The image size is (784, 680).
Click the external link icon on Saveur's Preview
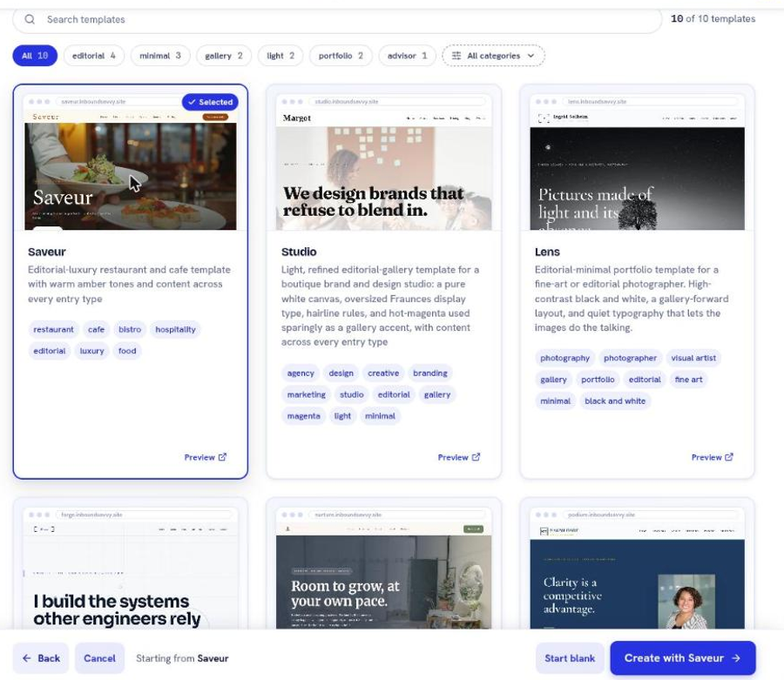click(x=222, y=456)
